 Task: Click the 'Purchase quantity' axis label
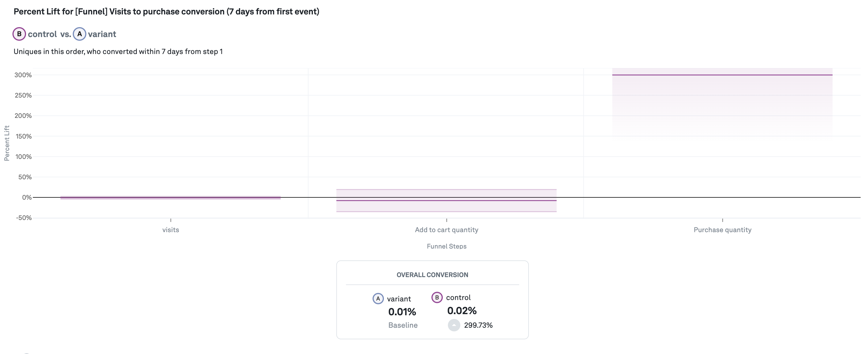coord(722,230)
